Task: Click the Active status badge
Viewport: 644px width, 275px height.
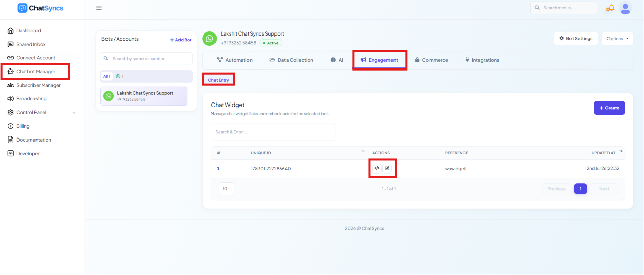Action: [271, 43]
